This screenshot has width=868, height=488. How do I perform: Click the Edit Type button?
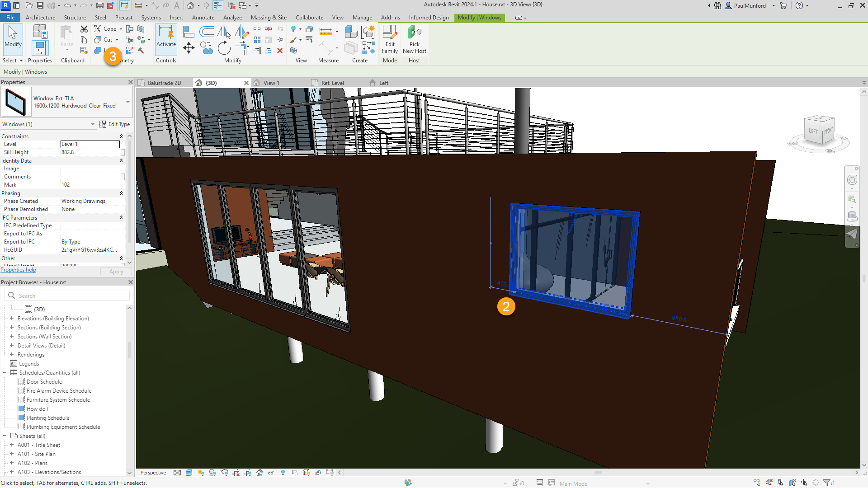tap(115, 124)
